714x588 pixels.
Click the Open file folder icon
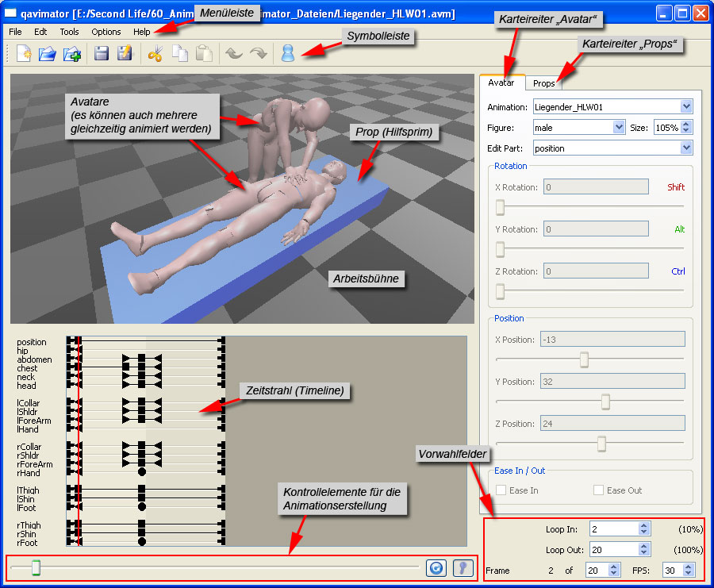click(48, 53)
